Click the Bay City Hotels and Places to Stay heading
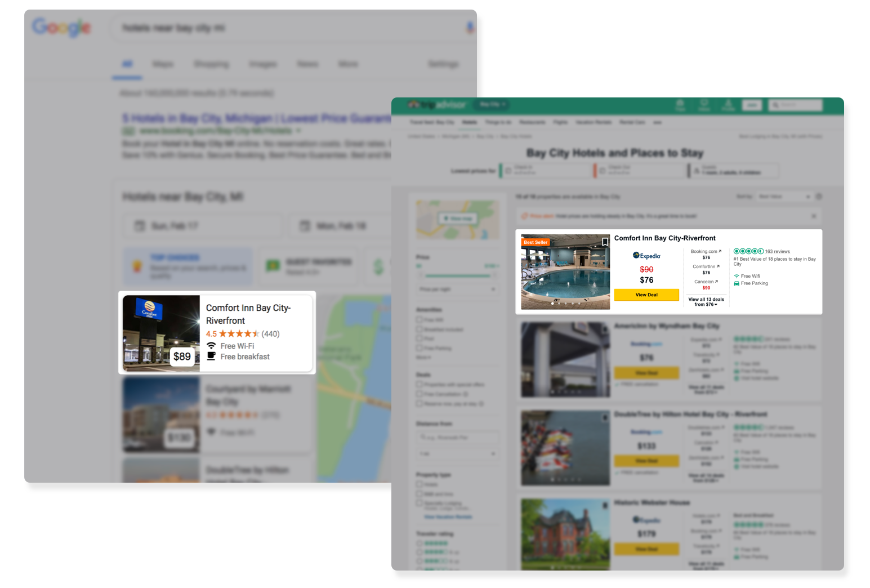This screenshot has height=588, width=870. point(614,153)
